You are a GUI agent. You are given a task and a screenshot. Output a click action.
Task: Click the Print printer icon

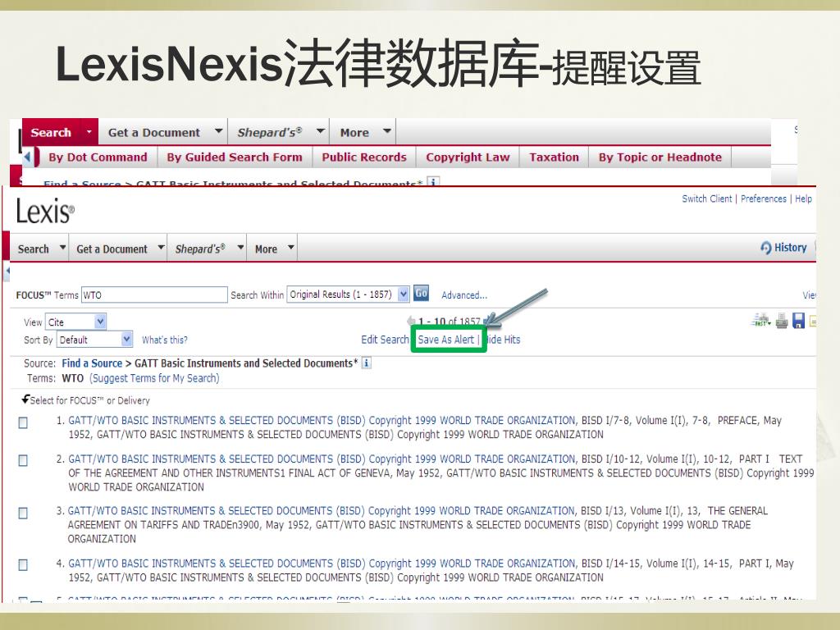click(782, 321)
